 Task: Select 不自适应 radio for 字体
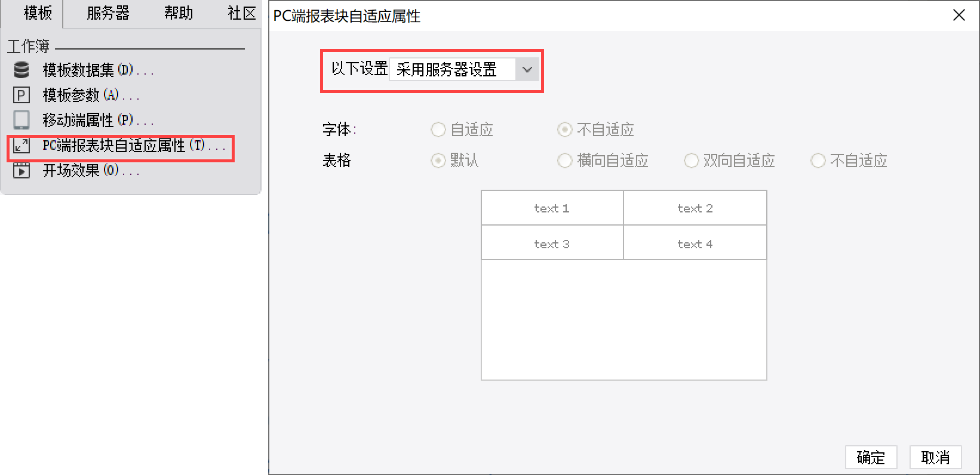(x=565, y=129)
